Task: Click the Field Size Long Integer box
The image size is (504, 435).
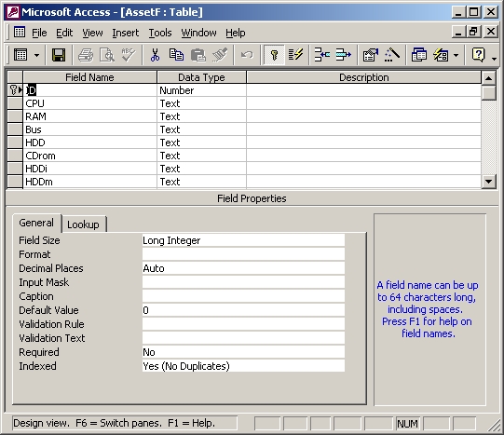Action: (243, 240)
